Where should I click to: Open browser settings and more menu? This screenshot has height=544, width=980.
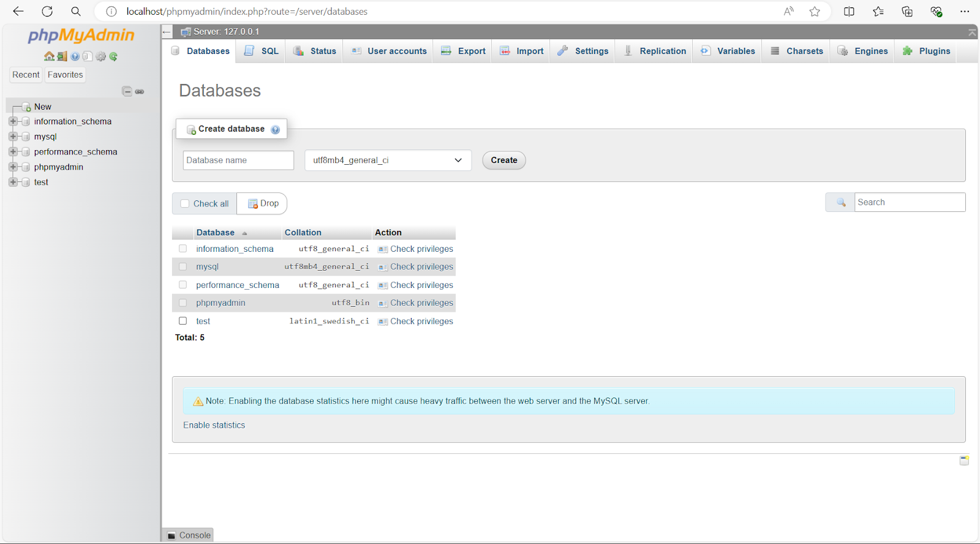(965, 11)
